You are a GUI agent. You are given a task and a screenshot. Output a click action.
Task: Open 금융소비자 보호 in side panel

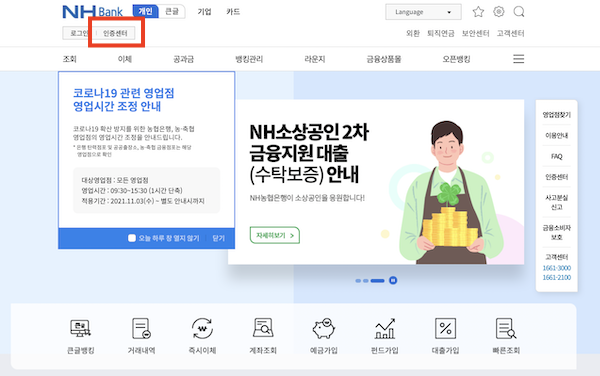click(556, 233)
